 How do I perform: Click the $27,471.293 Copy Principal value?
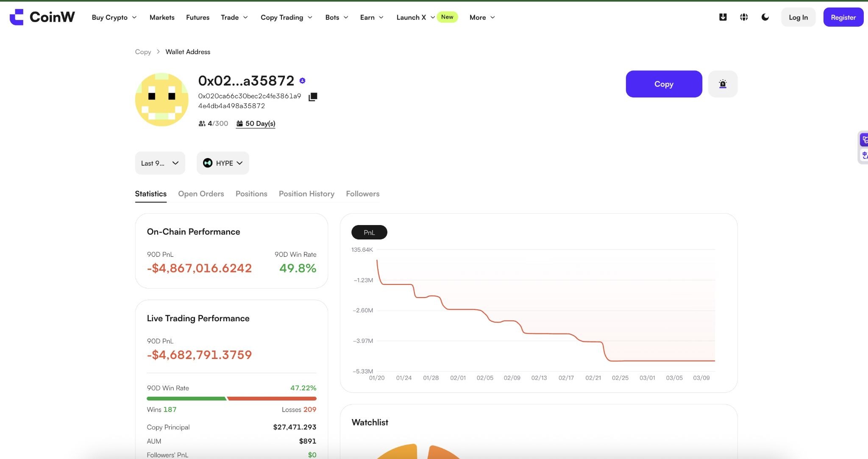point(295,427)
